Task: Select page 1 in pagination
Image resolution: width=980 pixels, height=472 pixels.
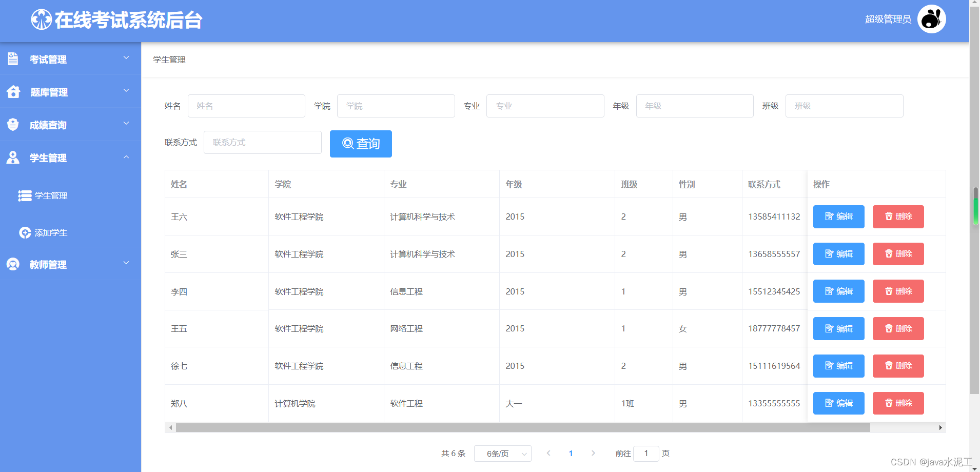Action: pyautogui.click(x=571, y=453)
